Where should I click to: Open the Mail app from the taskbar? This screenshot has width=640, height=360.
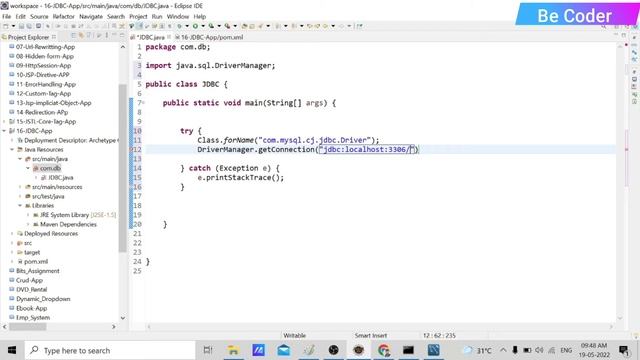click(284, 350)
